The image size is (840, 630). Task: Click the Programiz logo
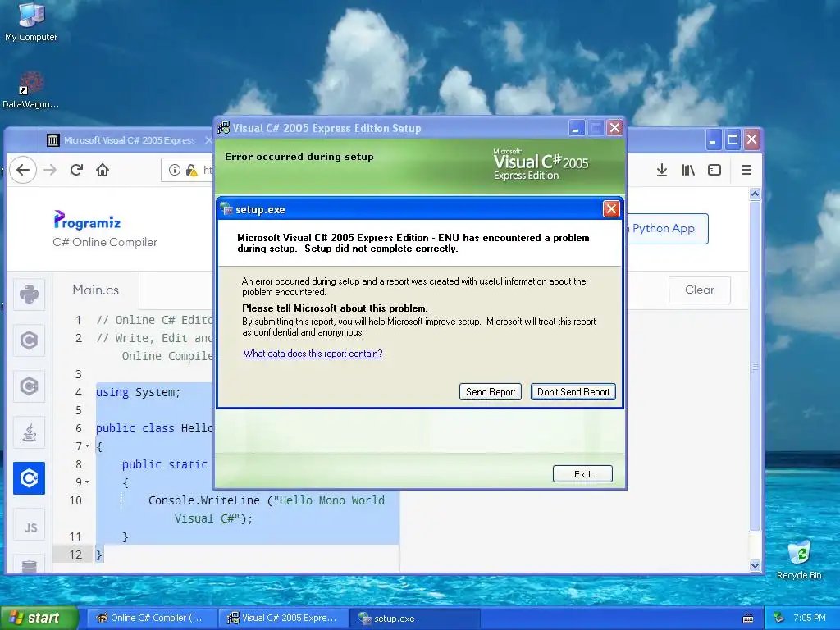tap(87, 220)
